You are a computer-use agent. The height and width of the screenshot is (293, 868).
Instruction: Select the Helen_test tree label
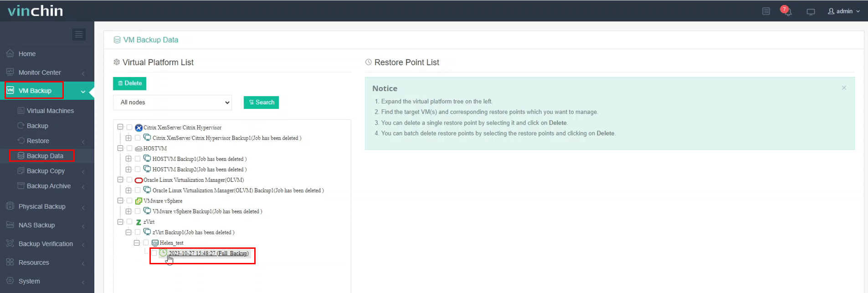[x=171, y=243]
